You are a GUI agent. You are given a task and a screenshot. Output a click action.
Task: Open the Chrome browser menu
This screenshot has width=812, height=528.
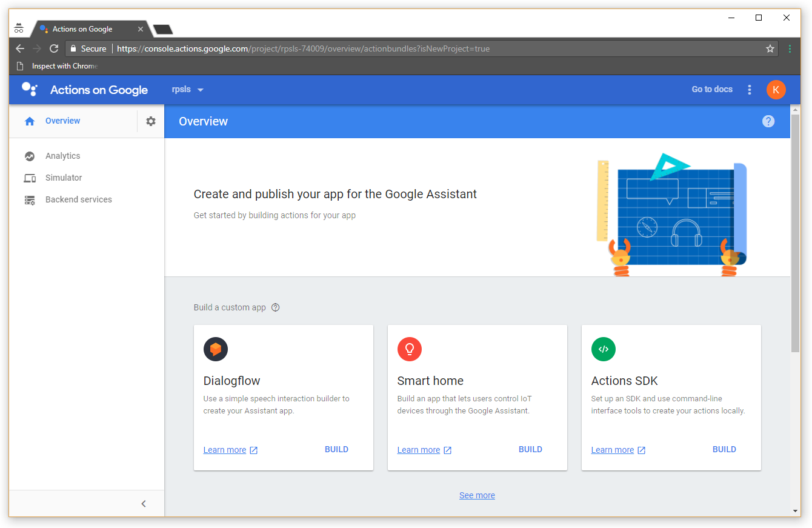[790, 48]
